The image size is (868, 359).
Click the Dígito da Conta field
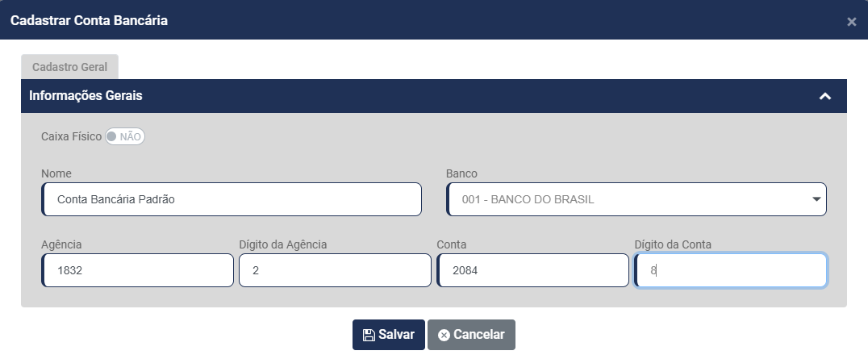[x=730, y=271]
